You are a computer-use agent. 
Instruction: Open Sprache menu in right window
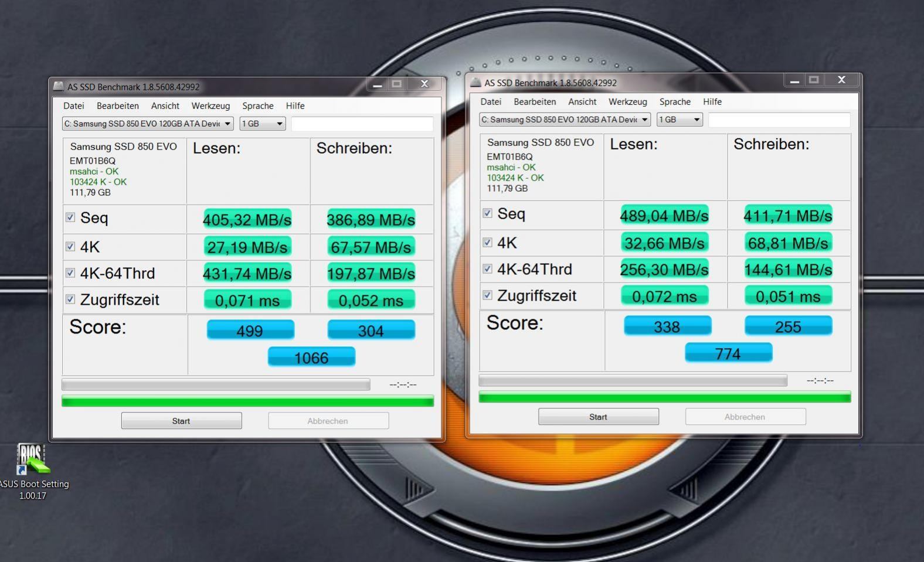click(675, 102)
